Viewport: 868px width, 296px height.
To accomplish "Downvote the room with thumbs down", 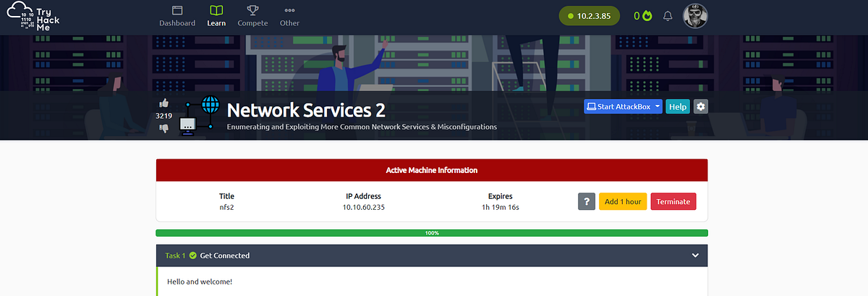I will (163, 128).
